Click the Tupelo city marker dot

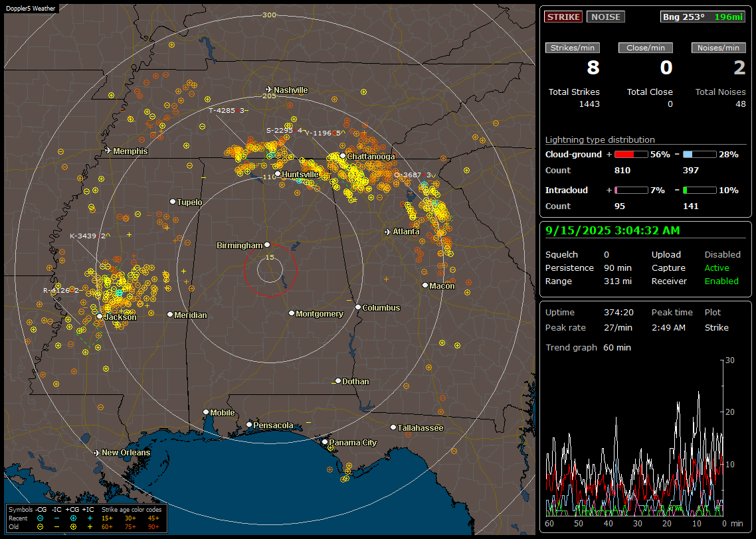tap(173, 201)
